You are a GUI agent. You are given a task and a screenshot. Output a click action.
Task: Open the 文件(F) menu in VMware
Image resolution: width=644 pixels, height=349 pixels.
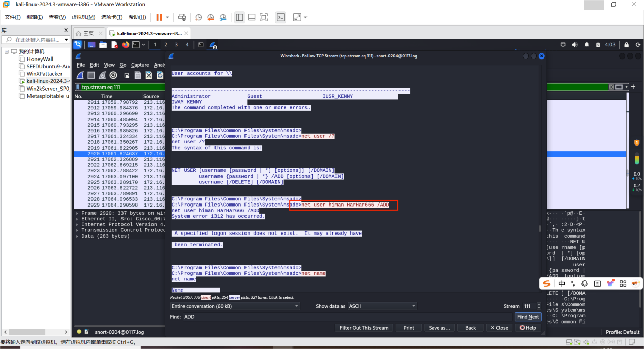13,17
